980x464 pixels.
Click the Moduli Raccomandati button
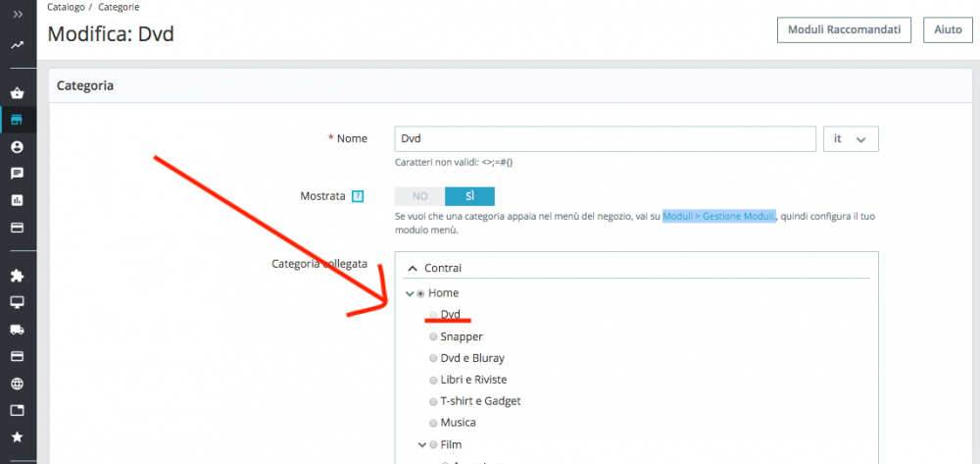(844, 30)
